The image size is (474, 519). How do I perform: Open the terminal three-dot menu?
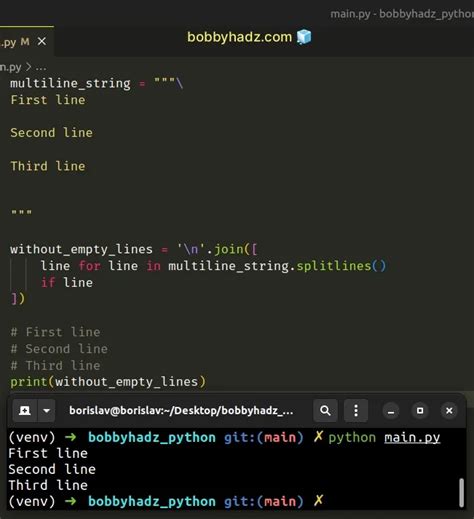click(356, 410)
